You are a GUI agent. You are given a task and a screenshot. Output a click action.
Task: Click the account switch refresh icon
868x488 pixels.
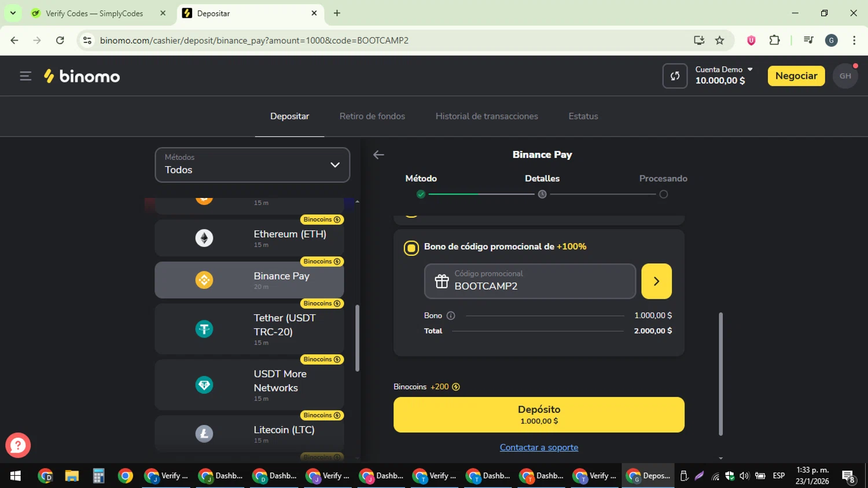point(675,76)
